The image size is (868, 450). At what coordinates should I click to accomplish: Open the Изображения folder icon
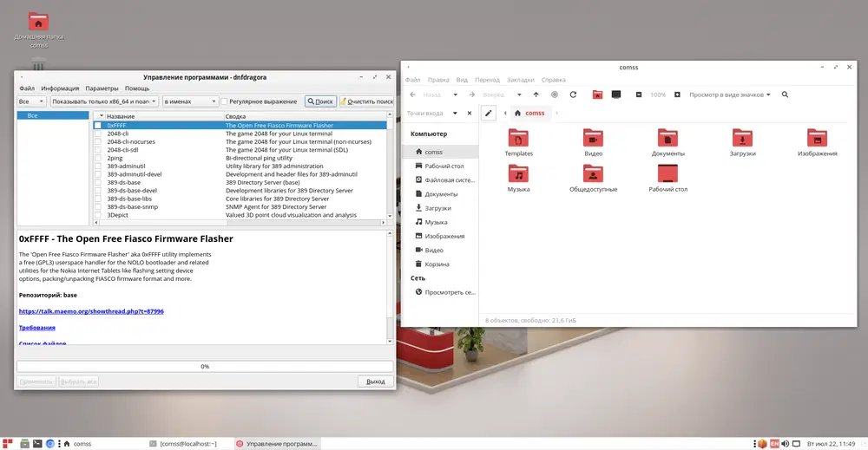[817, 142]
